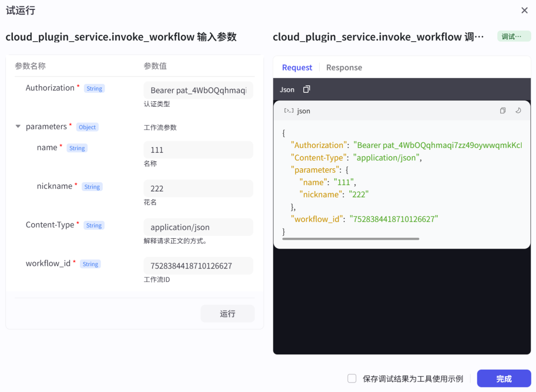Focus the name parameter field containing 111

[x=198, y=150]
